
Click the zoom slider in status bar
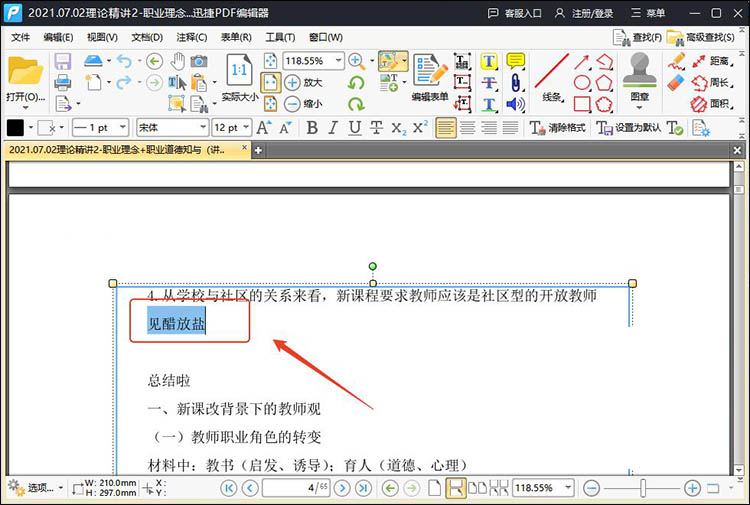point(643,488)
